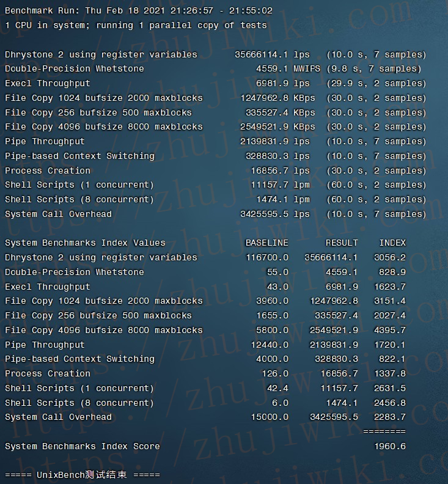This screenshot has width=448, height=484.
Task: Click the Process Creation index '1337.8'
Action: point(390,373)
